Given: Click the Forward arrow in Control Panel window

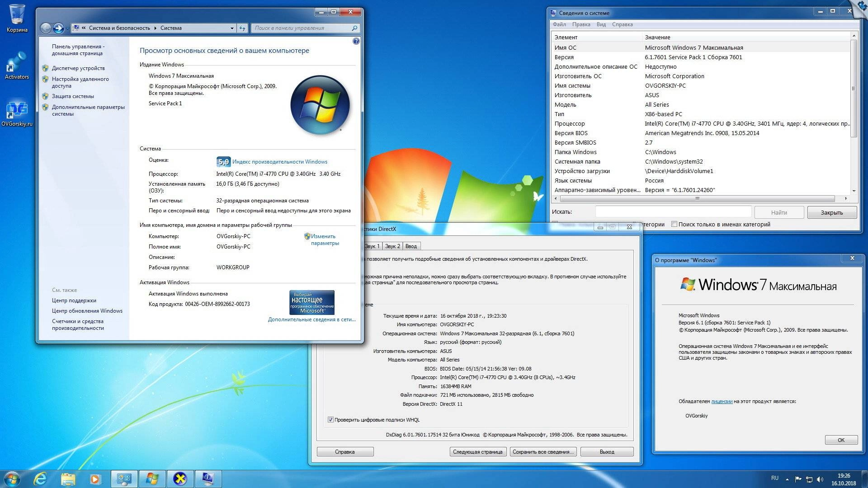Looking at the screenshot, I should [x=59, y=28].
